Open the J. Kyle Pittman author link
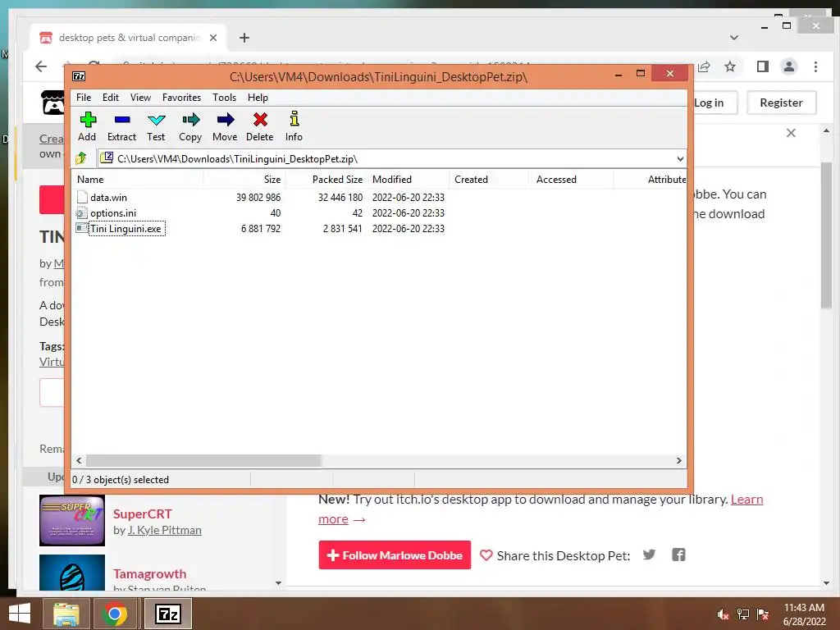This screenshot has width=840, height=630. point(164,530)
